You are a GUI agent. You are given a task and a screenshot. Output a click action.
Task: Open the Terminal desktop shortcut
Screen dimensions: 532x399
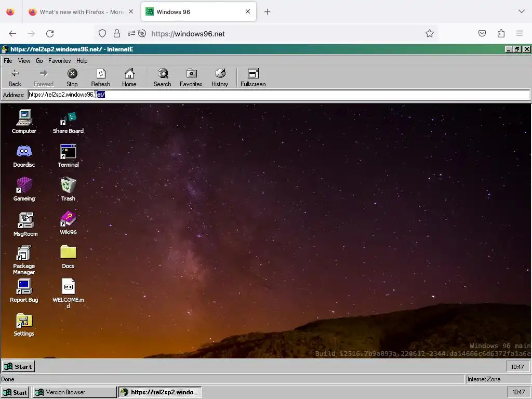coord(68,155)
